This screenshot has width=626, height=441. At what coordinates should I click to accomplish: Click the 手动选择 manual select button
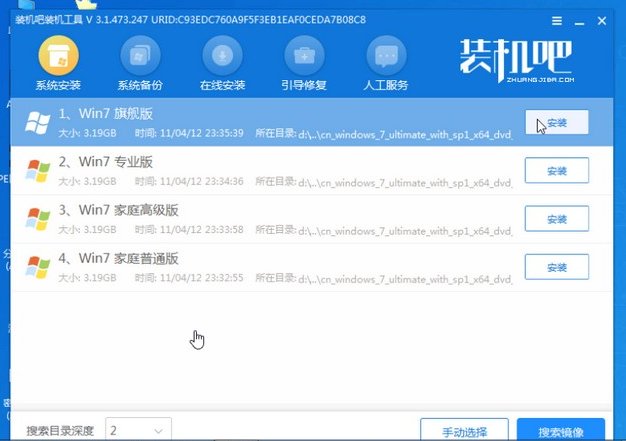click(464, 430)
